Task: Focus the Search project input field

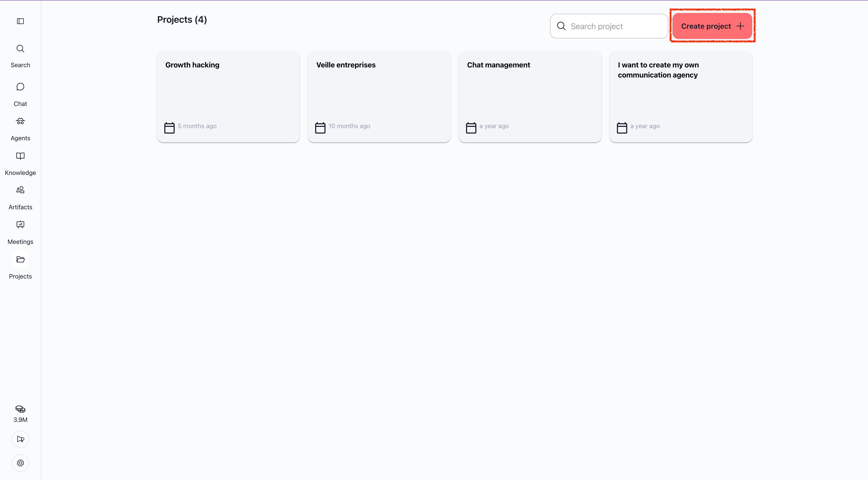Action: (609, 26)
